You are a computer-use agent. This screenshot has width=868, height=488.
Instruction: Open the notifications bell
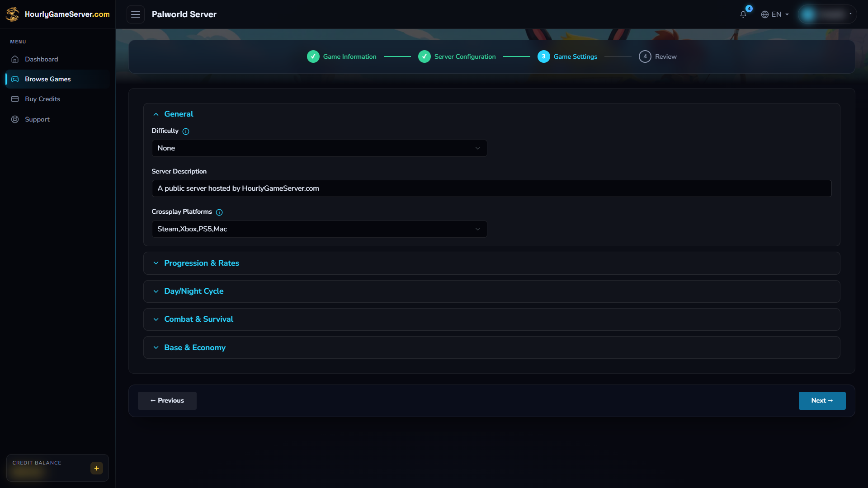[743, 14]
